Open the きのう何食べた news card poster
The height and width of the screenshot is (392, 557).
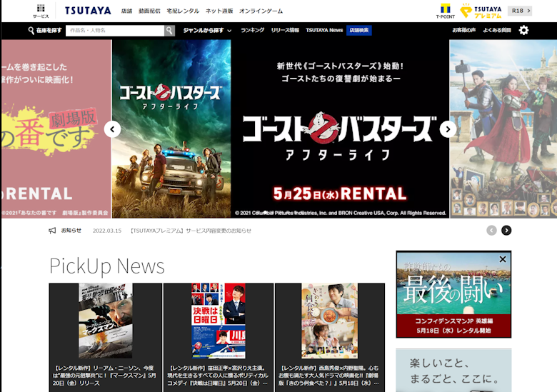(329, 321)
